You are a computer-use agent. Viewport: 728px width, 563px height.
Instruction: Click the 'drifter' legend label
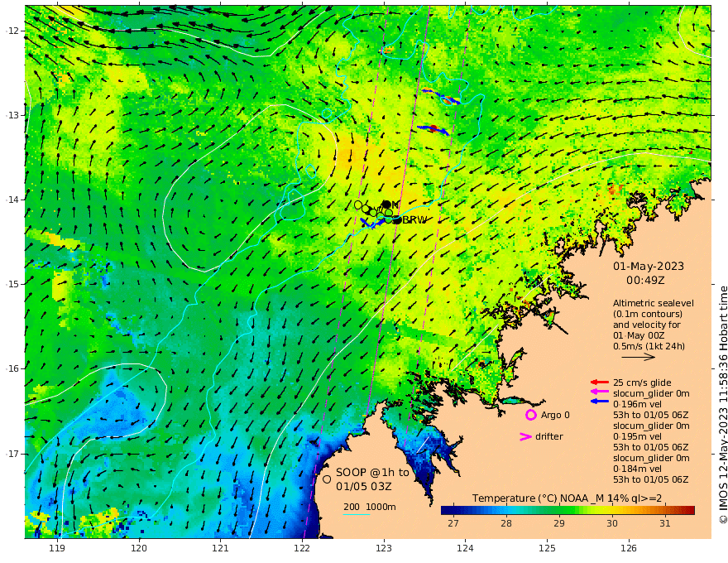tap(549, 436)
